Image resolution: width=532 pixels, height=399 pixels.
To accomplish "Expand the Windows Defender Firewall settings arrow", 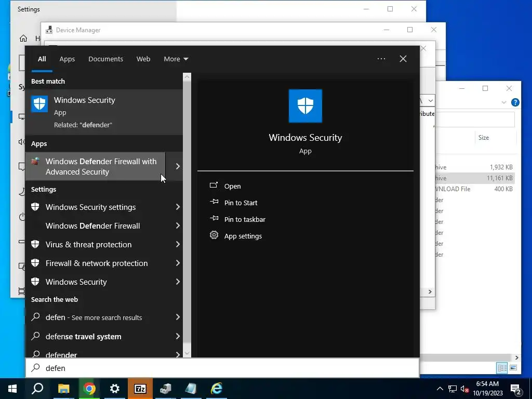I will [178, 225].
